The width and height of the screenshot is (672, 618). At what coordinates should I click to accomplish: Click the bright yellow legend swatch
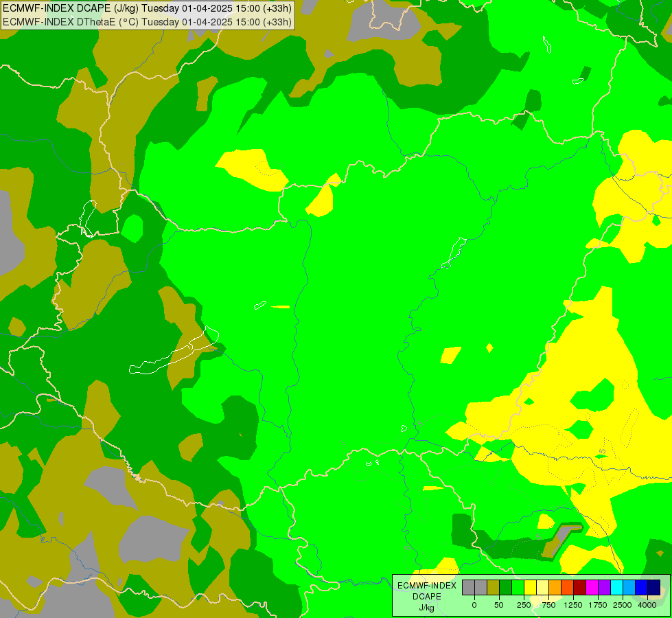click(x=530, y=587)
